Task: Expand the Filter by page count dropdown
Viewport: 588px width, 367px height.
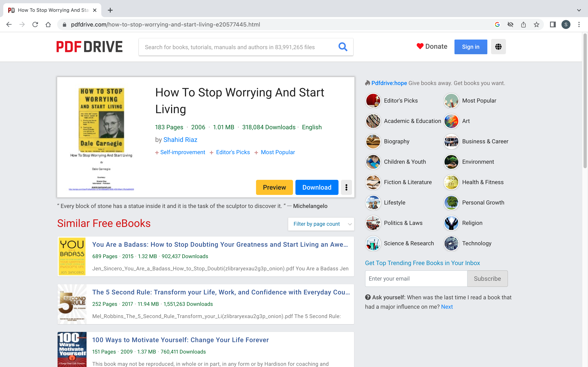Action: (321, 224)
